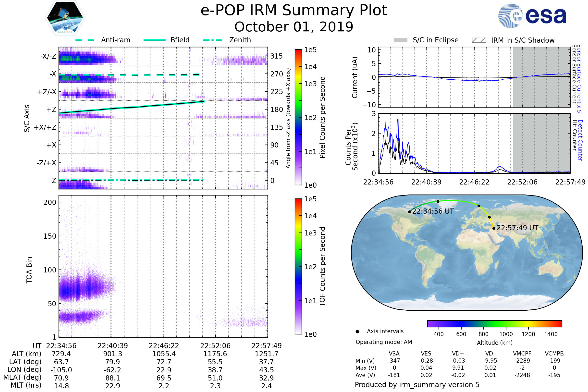The height and width of the screenshot is (392, 588).
Task: Click the hatched IRM in S/C Shadow legend patch
Action: pyautogui.click(x=479, y=40)
